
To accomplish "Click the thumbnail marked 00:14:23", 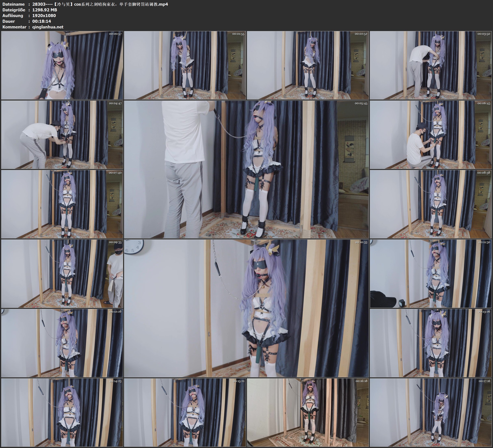I will pyautogui.click(x=62, y=412).
